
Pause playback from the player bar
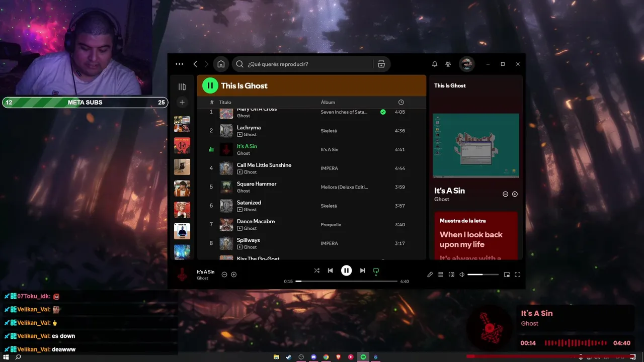pyautogui.click(x=347, y=270)
